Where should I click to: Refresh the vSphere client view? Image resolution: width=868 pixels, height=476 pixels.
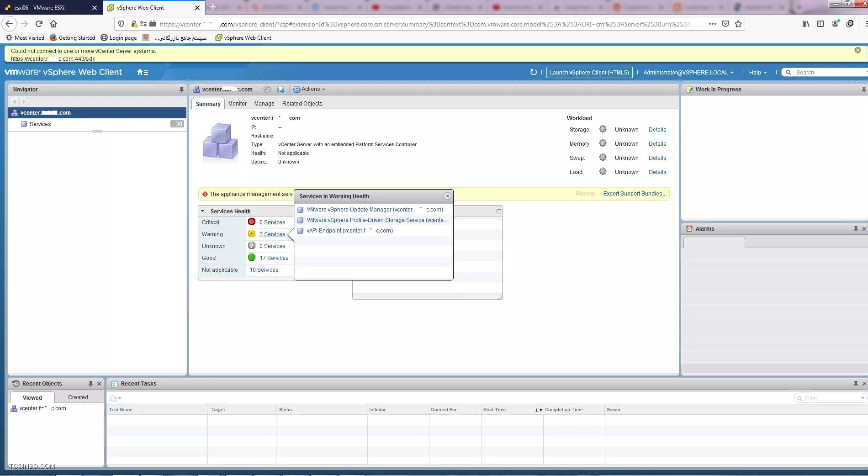coord(533,72)
